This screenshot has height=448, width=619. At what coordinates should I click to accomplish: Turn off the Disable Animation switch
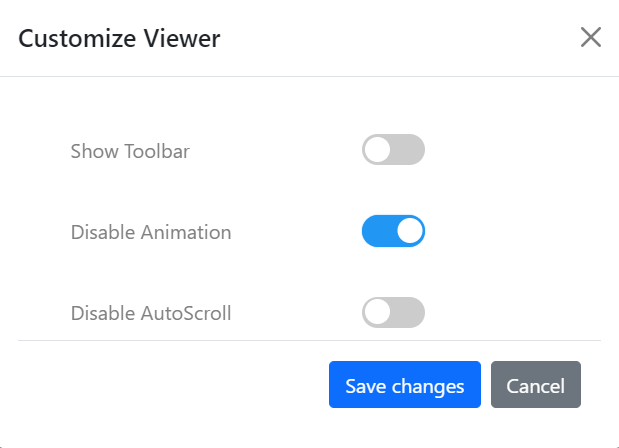393,231
